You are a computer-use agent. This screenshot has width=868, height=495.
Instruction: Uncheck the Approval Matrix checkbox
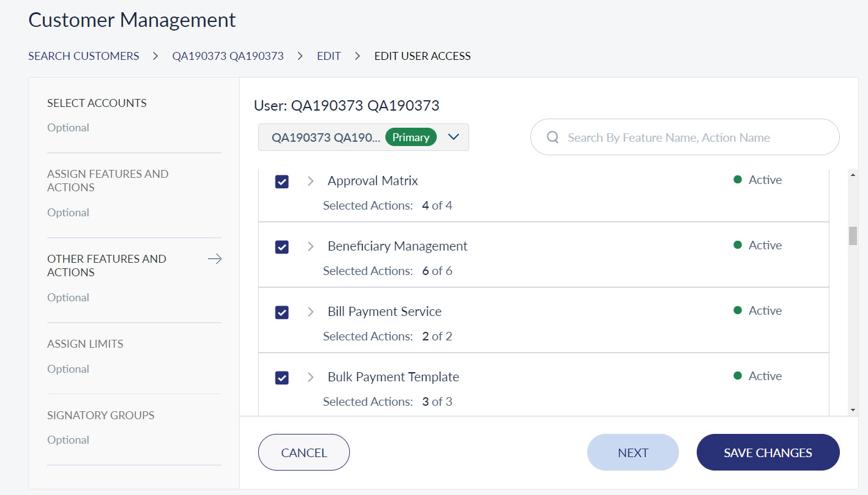point(282,182)
